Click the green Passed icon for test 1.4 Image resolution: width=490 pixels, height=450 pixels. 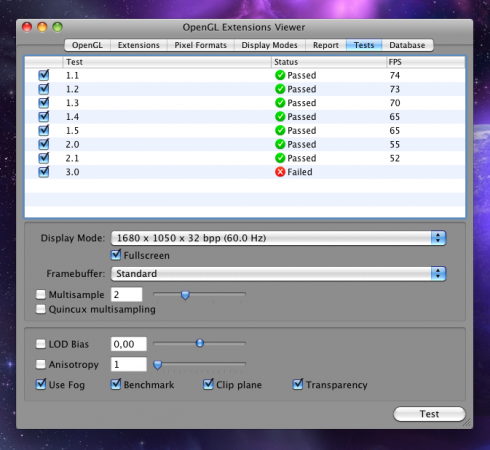(280, 117)
